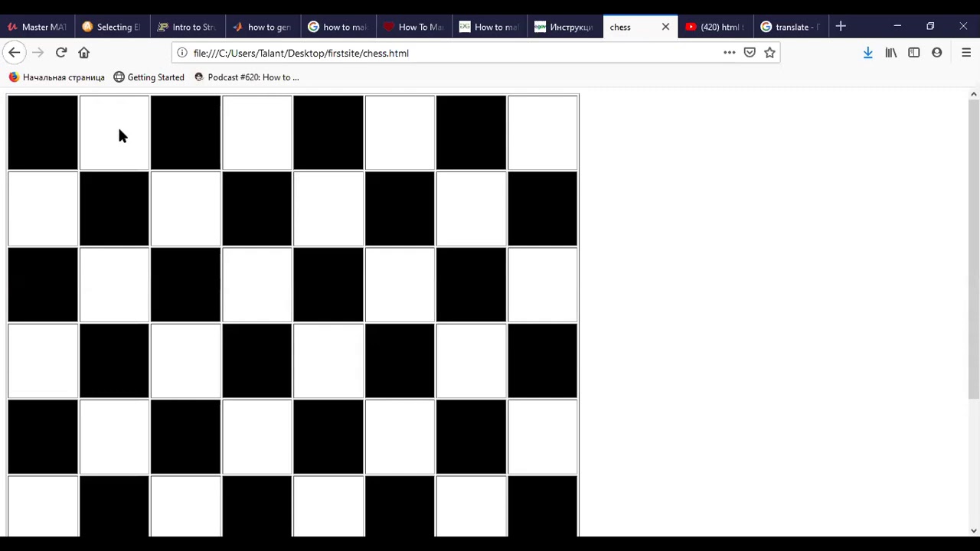Switch to the (420) html YouTube tab

[x=715, y=27]
